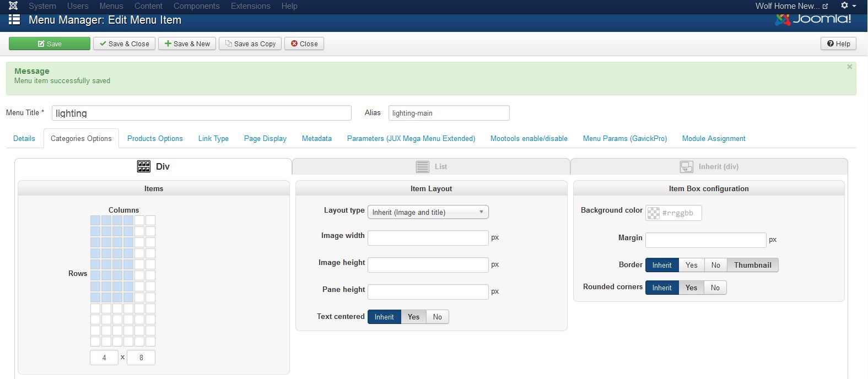Click the transparent background color swatch
This screenshot has height=379, width=868.
point(654,213)
